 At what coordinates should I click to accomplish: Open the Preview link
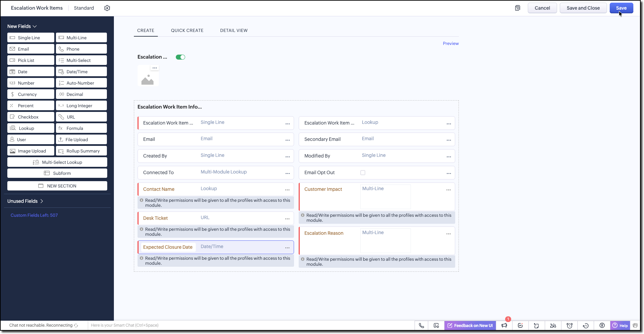[451, 44]
